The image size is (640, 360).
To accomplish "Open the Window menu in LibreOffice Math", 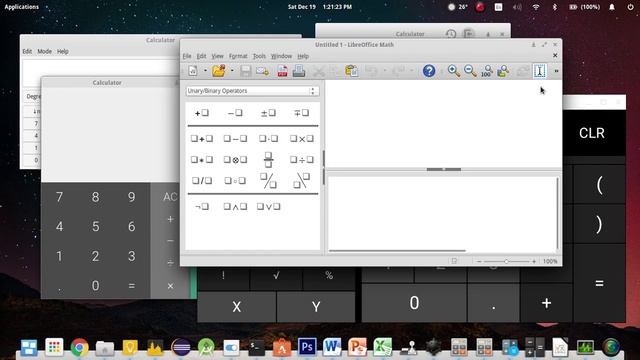I will [x=281, y=56].
